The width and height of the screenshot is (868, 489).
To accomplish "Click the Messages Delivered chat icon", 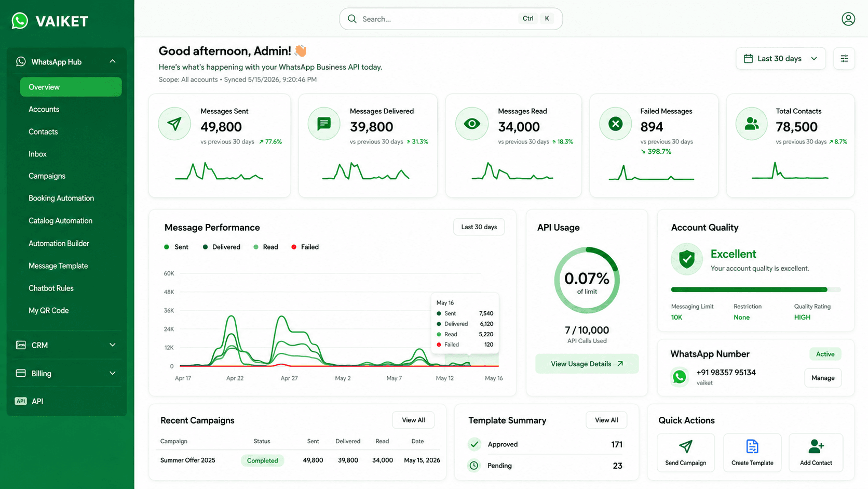I will tap(324, 124).
